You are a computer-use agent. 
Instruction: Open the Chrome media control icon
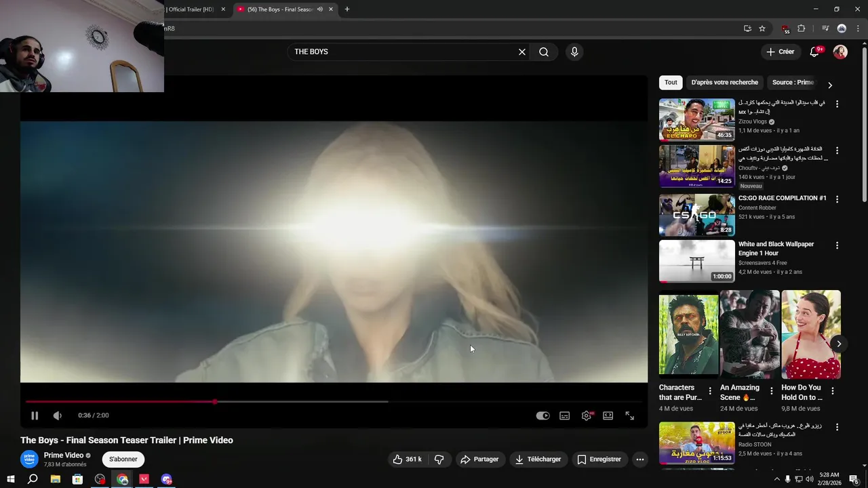[825, 28]
